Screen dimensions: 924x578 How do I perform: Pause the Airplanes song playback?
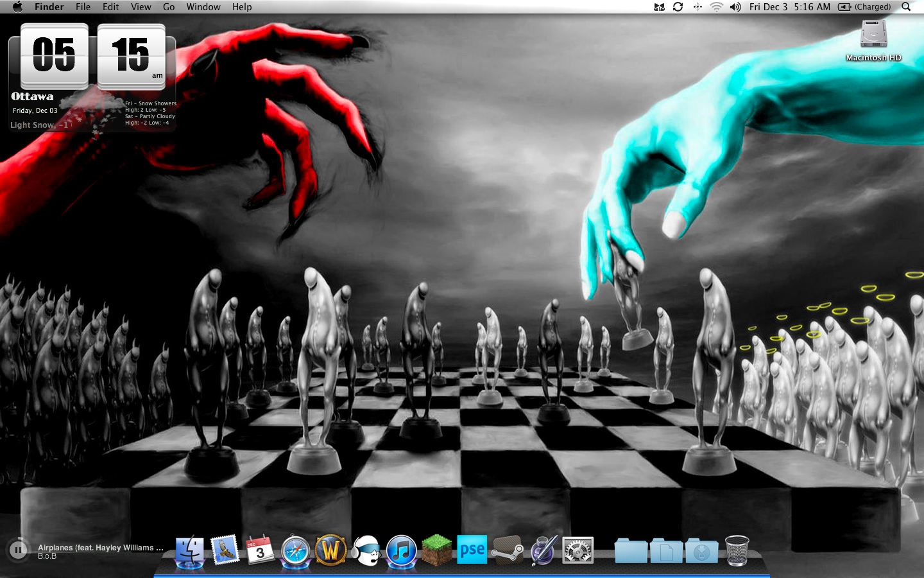(x=18, y=549)
